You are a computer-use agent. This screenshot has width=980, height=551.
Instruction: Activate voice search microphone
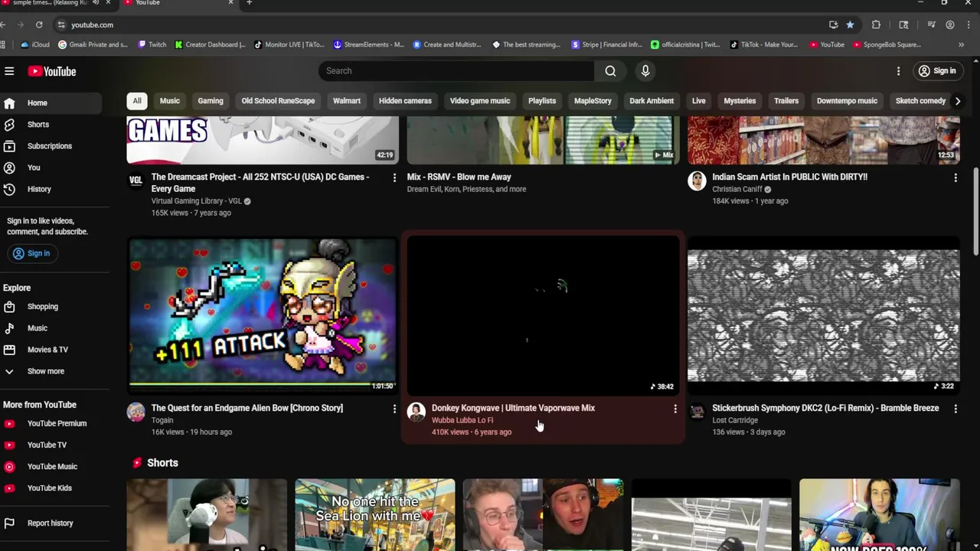coord(645,71)
